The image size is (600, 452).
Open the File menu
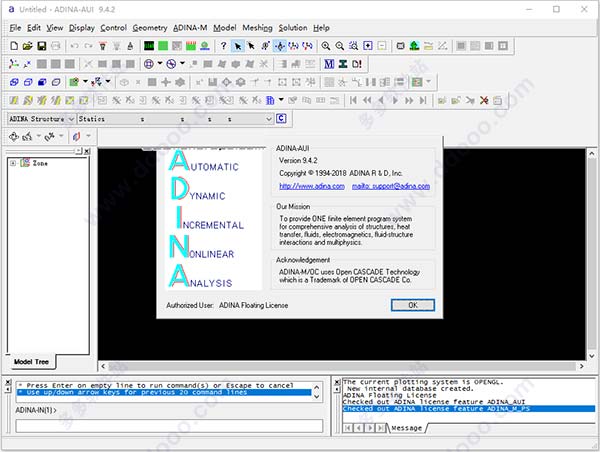click(x=15, y=28)
